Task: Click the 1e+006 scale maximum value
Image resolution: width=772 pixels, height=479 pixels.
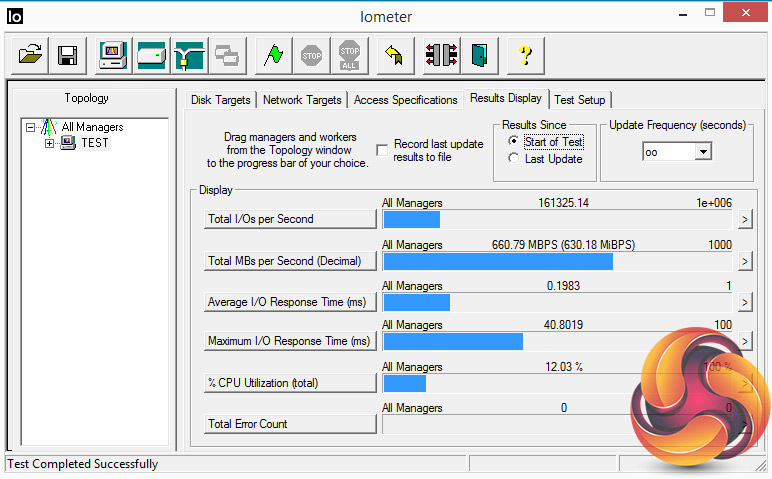Action: point(714,202)
